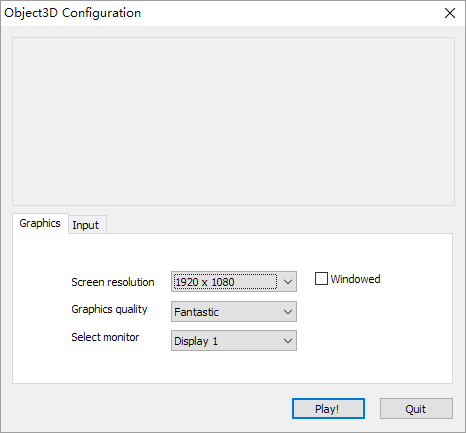Click the empty banner area above the tabs
This screenshot has height=433, width=466.
coord(233,121)
